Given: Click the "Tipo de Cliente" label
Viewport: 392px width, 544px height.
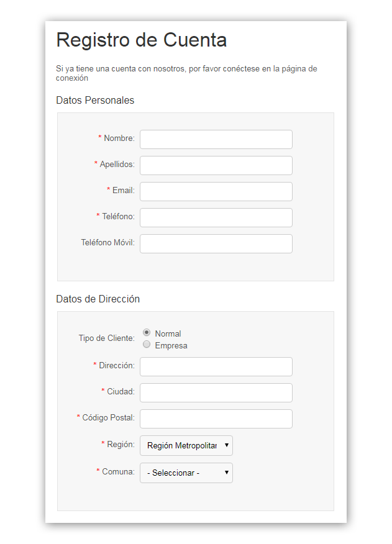Looking at the screenshot, I should (x=106, y=338).
